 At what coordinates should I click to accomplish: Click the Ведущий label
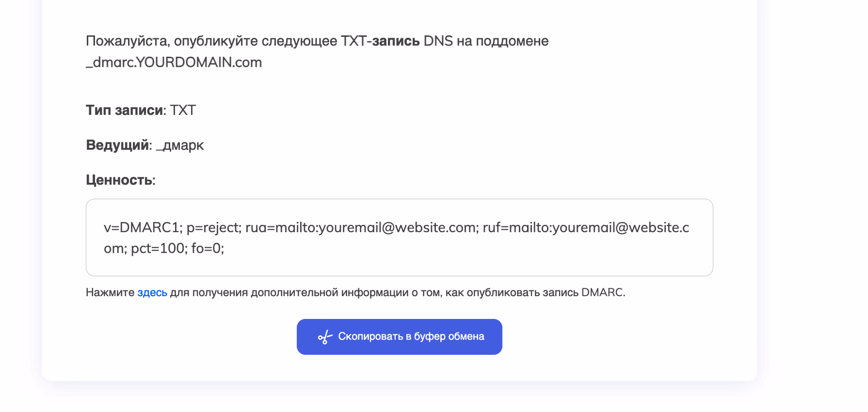[117, 145]
